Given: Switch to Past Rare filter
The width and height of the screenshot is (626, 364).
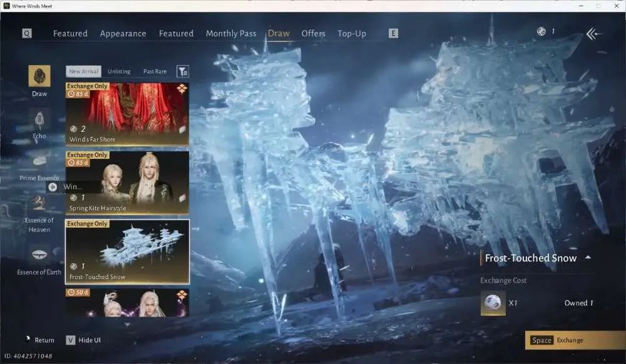Looking at the screenshot, I should [x=155, y=71].
